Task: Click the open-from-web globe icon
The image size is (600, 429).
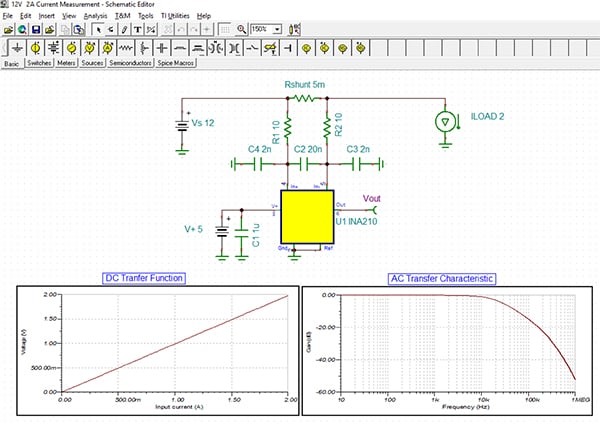Action: point(22,29)
